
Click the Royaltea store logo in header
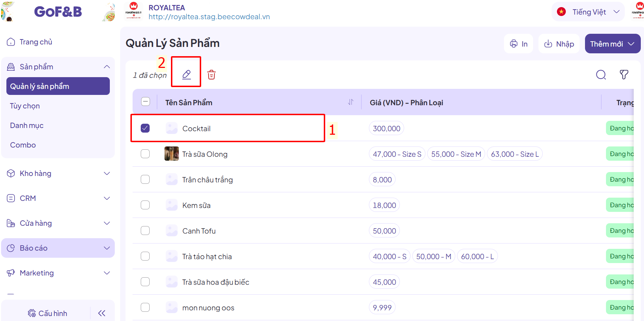pyautogui.click(x=134, y=11)
